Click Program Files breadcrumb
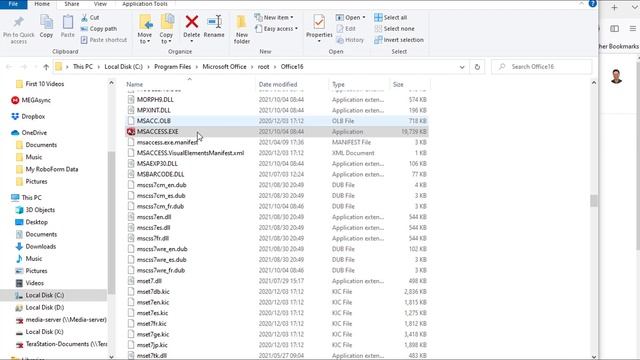Screen dimensions: 640x360 point(172,67)
